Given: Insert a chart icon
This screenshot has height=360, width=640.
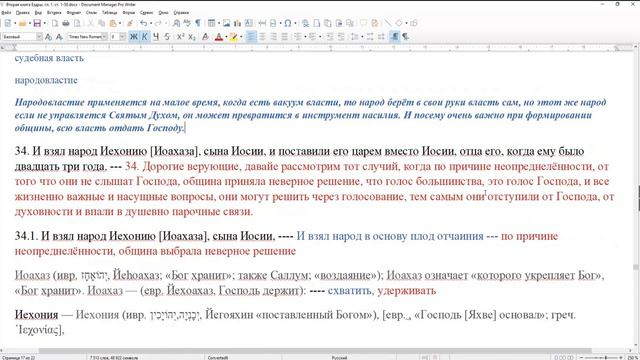Looking at the screenshot, I should [x=237, y=23].
